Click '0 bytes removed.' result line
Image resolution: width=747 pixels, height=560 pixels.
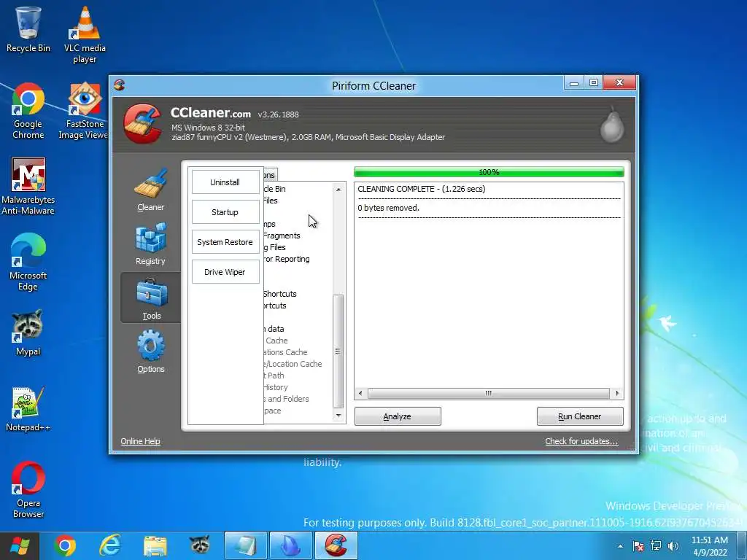pyautogui.click(x=388, y=208)
